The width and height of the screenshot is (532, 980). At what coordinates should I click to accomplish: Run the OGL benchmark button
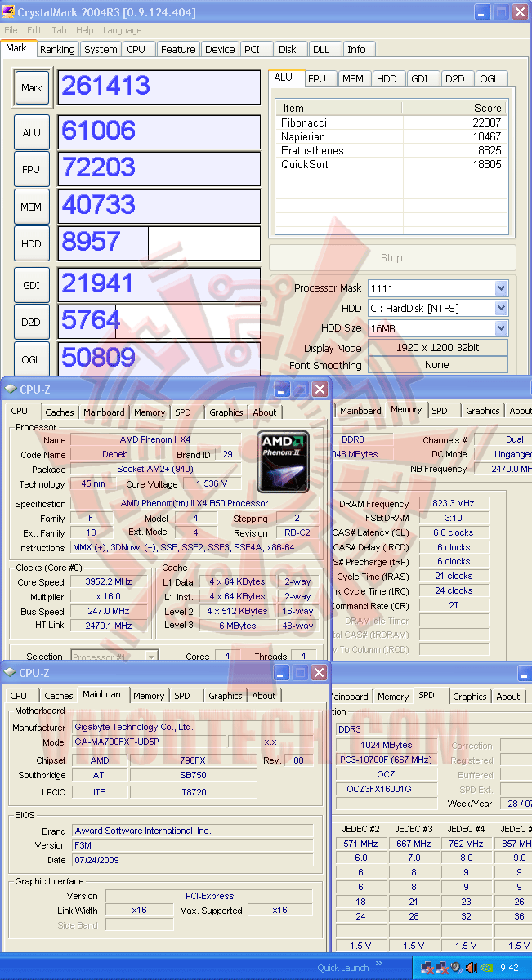pyautogui.click(x=32, y=359)
